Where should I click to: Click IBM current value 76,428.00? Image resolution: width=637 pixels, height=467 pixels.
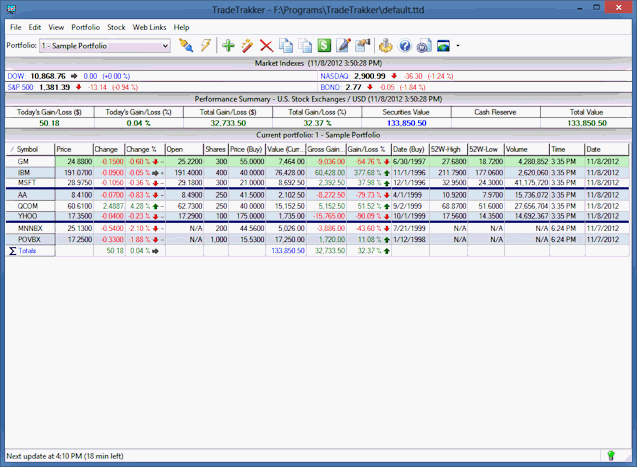[290, 173]
